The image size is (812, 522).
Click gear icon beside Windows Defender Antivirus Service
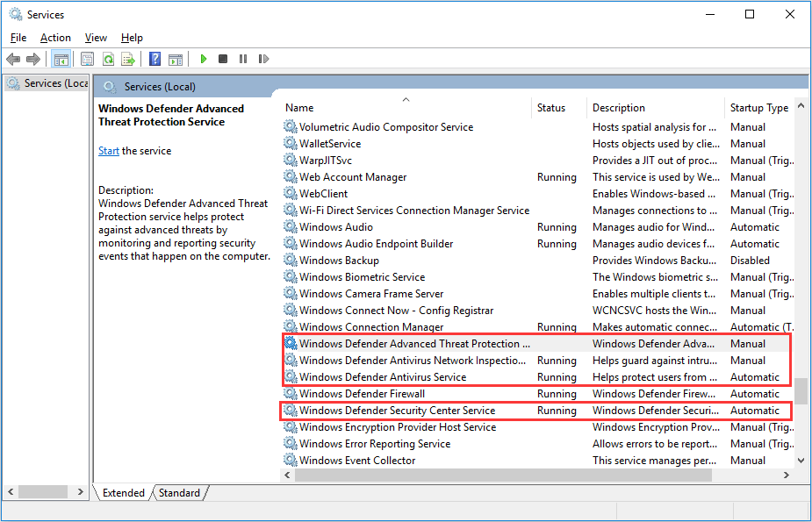290,376
